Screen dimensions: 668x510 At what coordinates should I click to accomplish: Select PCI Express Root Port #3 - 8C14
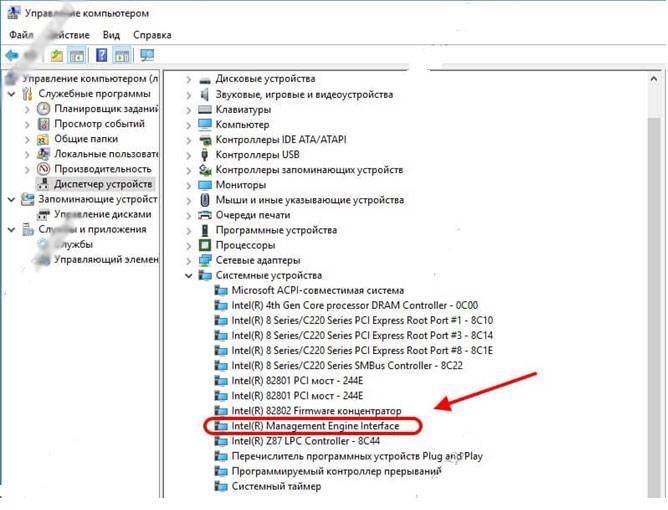362,336
